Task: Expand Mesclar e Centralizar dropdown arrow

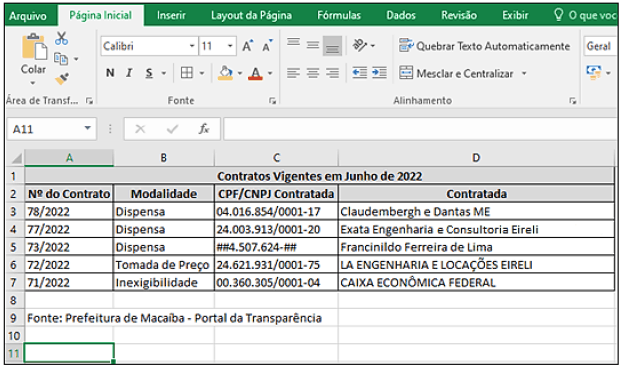Action: tap(524, 73)
